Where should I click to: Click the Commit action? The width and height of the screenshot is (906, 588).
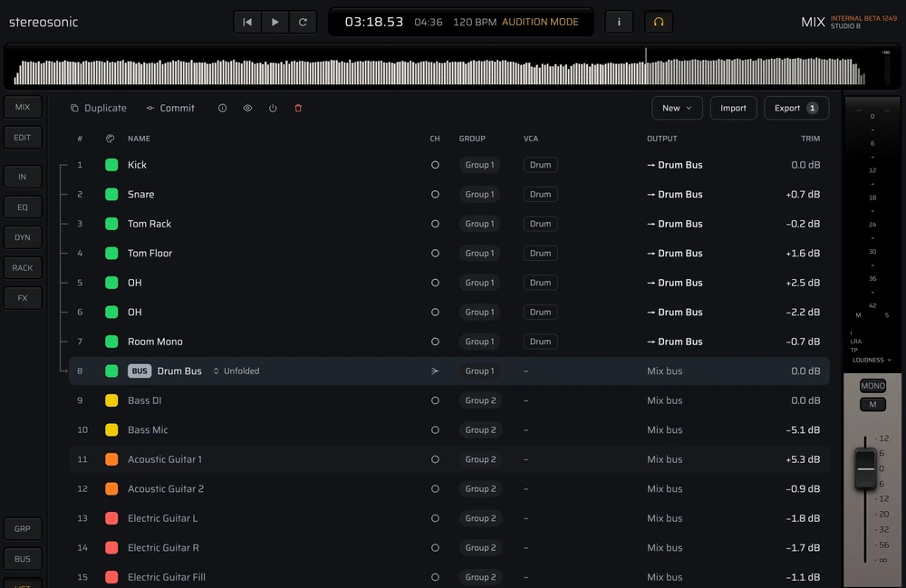tap(170, 108)
